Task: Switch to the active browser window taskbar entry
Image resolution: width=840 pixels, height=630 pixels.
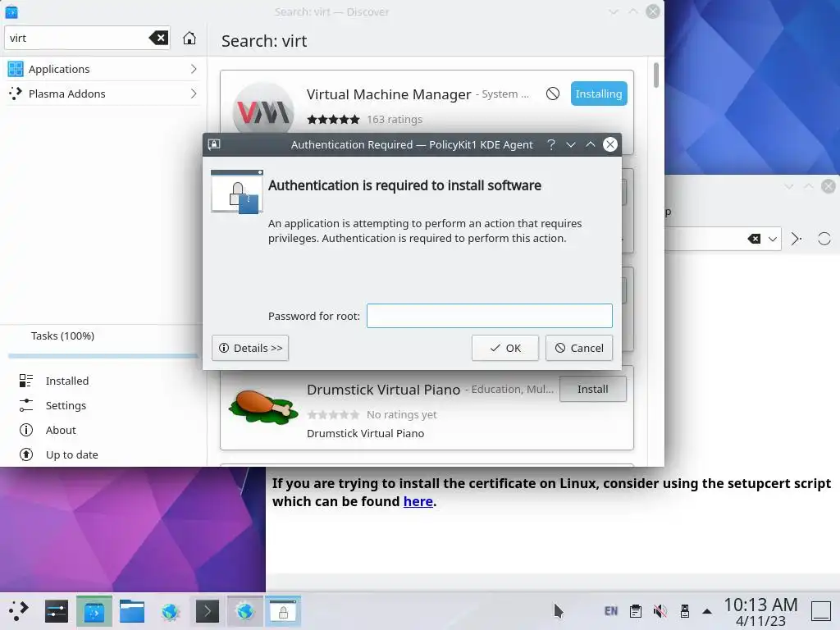Action: point(244,610)
